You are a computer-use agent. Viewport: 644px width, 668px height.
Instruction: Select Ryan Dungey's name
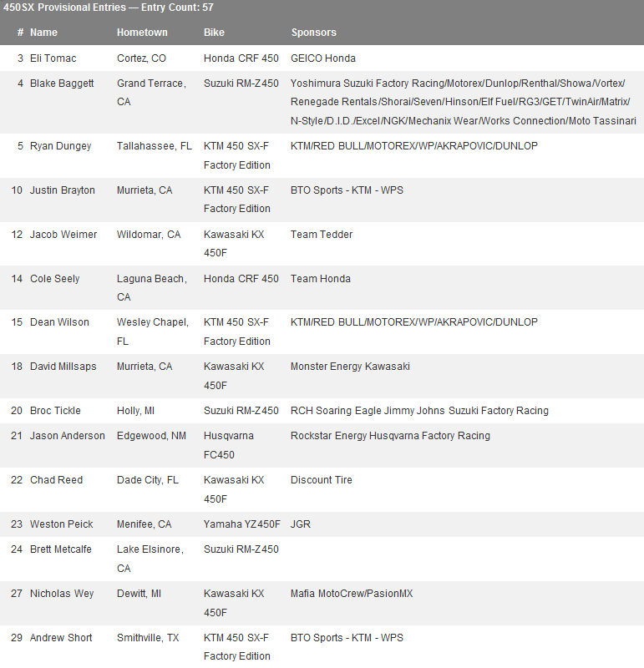tap(61, 146)
